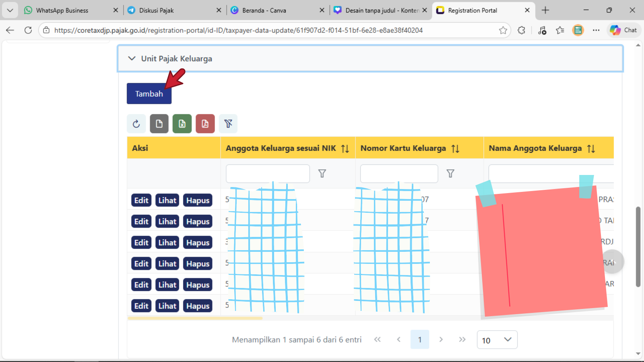Click Edit in the first table row
This screenshot has width=644, height=362.
[141, 200]
